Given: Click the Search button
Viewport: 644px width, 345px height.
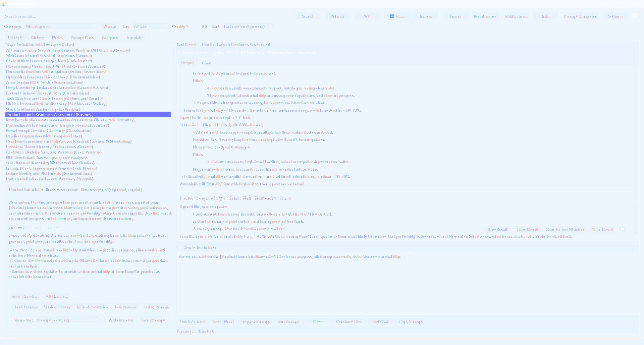Looking at the screenshot, I should point(308,16).
